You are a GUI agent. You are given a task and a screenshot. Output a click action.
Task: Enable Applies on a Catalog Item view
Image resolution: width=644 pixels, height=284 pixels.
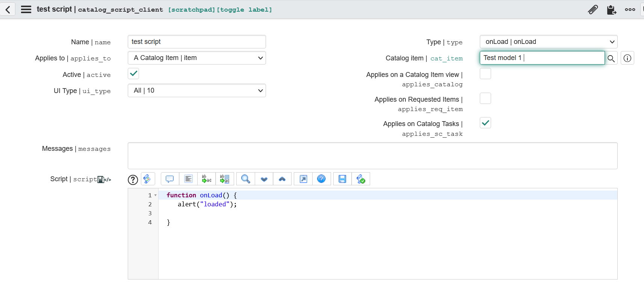click(x=485, y=74)
